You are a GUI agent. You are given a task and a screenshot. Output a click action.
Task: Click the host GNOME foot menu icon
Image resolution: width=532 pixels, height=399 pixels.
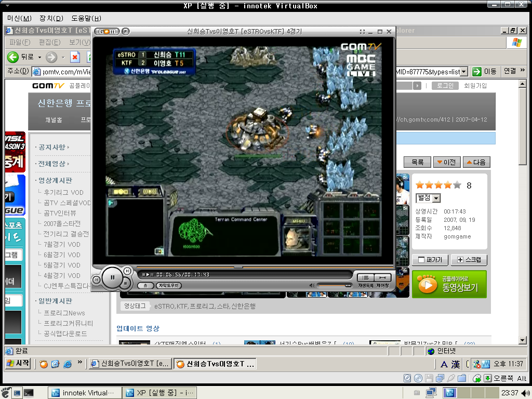click(x=6, y=393)
